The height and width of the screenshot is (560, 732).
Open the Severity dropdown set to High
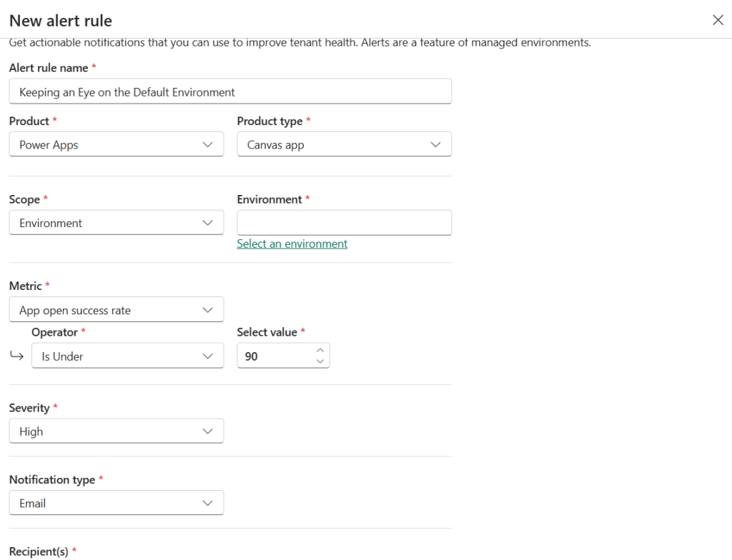[116, 431]
